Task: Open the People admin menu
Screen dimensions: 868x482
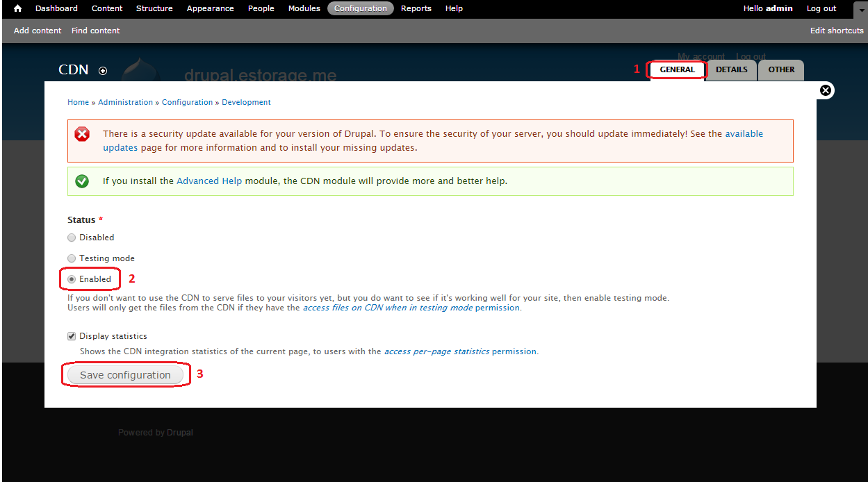Action: 261,8
